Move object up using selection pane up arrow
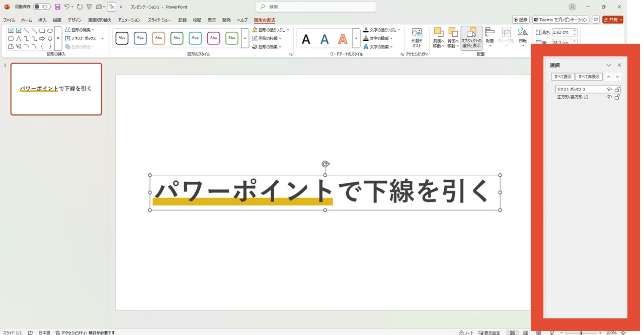The width and height of the screenshot is (644, 335). click(x=609, y=77)
